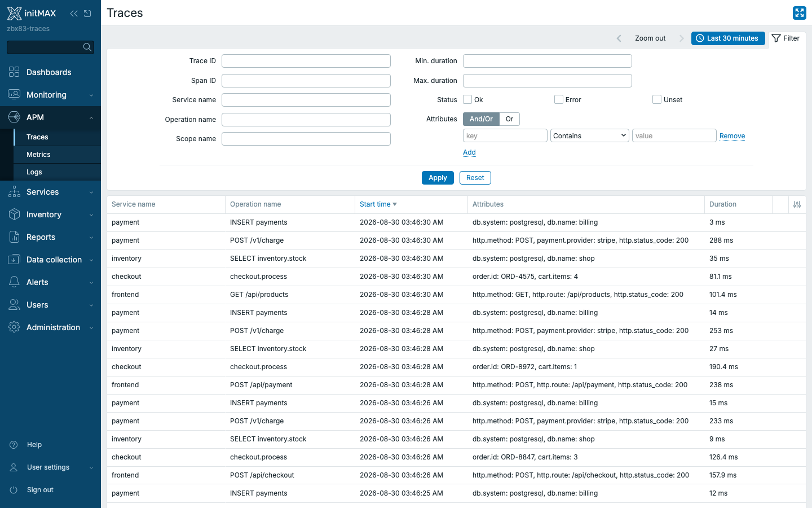Click the Max. duration input field
Image resolution: width=812 pixels, height=508 pixels.
[548, 81]
